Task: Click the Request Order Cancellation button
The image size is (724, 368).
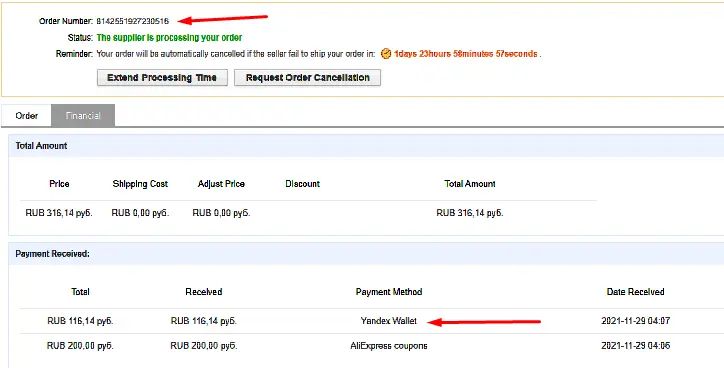Action: [x=308, y=78]
